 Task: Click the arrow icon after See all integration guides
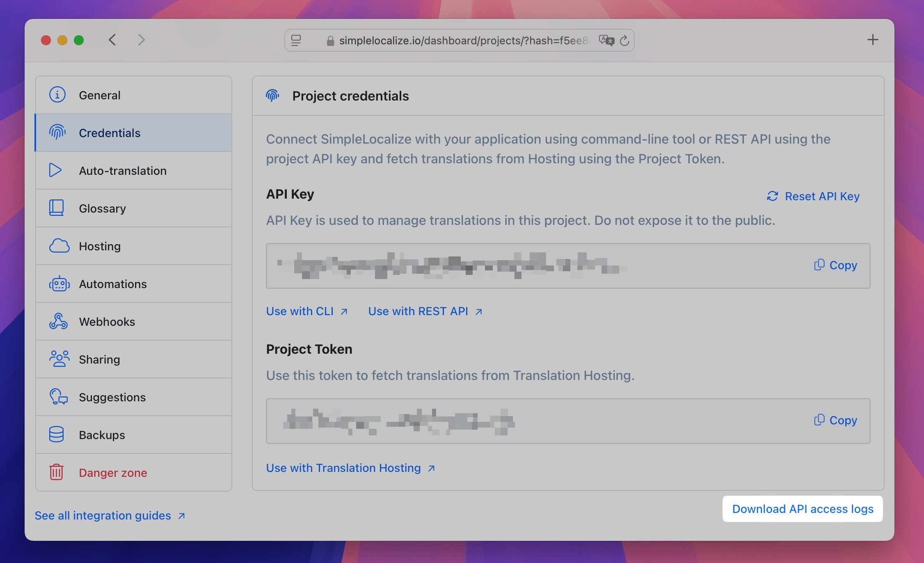click(181, 516)
